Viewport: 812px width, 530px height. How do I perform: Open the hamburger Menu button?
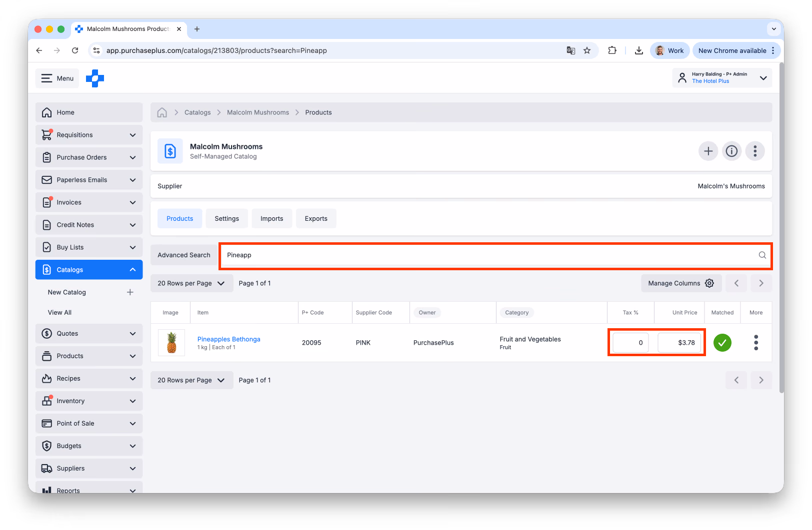tap(57, 78)
